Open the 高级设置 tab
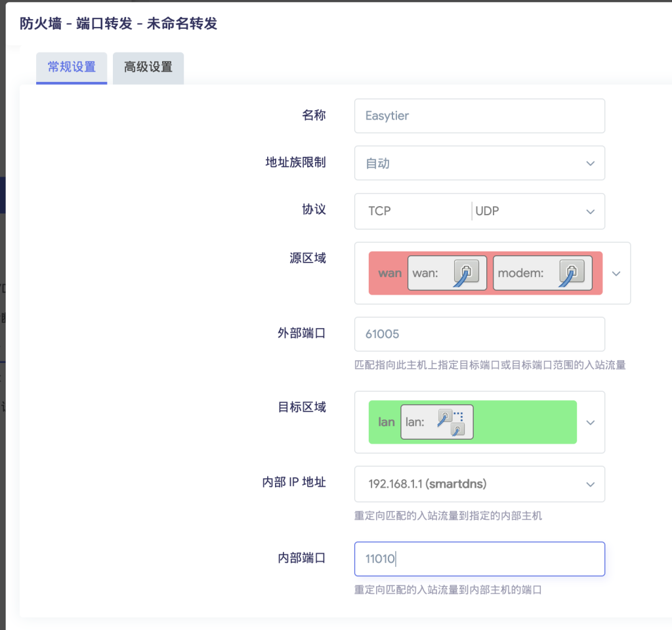Viewport: 672px width, 630px height. [148, 67]
